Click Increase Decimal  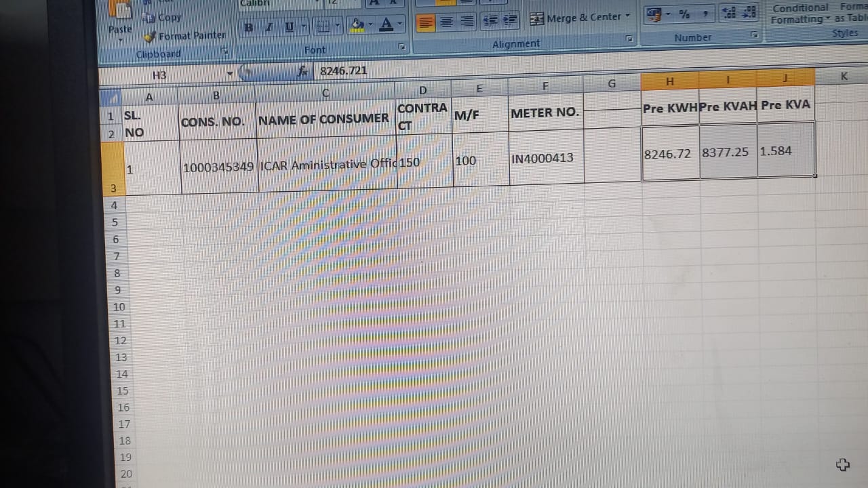coord(730,12)
